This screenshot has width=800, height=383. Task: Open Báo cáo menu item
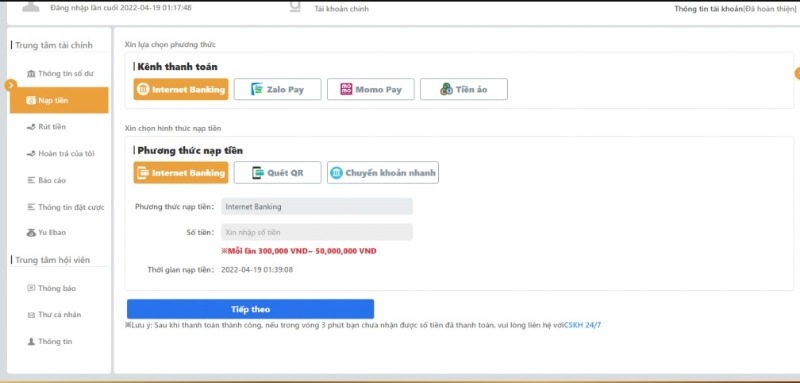pyautogui.click(x=46, y=180)
